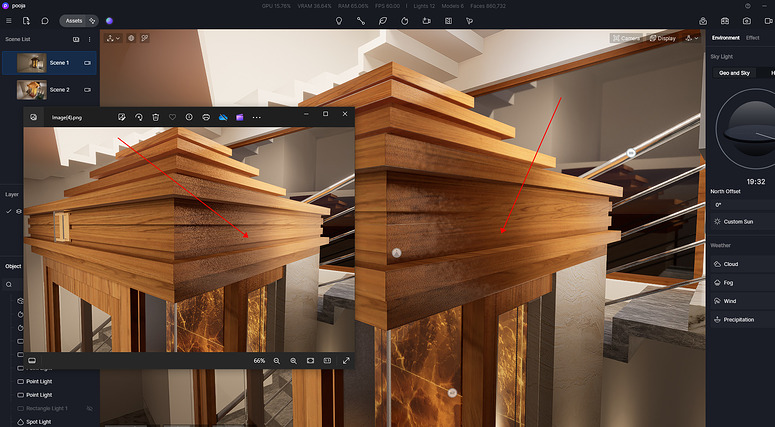Click the purple Clipchamp icon in Photos

(240, 117)
